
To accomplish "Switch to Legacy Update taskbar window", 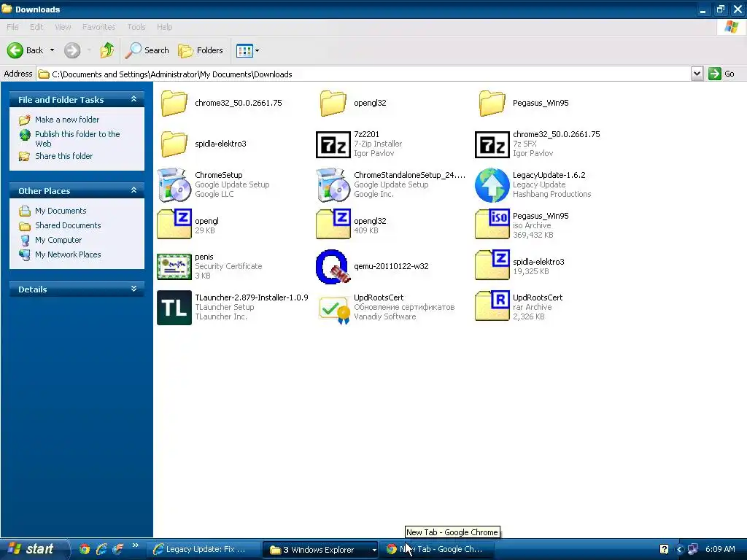I will (x=203, y=550).
